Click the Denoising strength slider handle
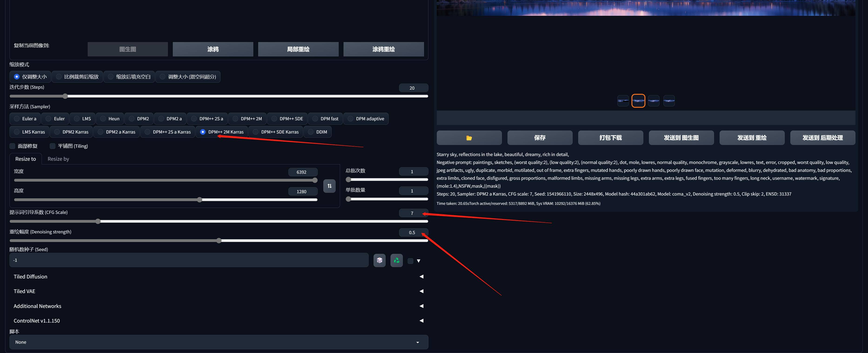This screenshot has height=353, width=868. tap(219, 241)
